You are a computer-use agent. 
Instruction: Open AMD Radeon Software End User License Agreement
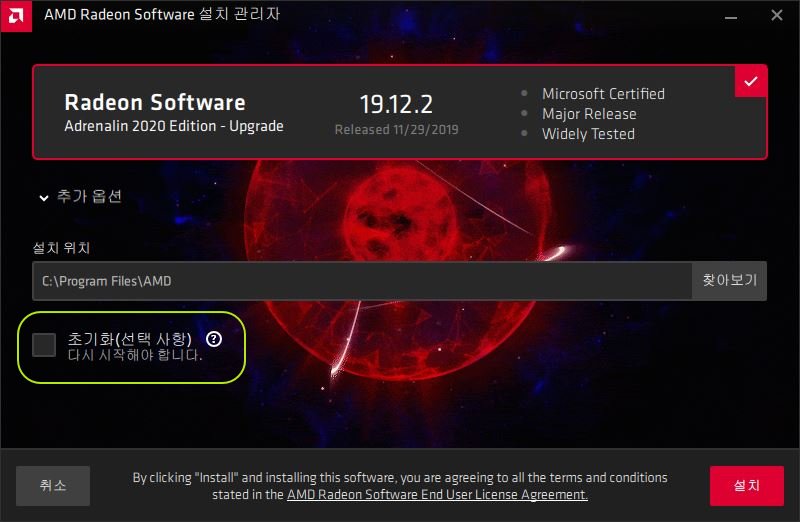[x=437, y=494]
